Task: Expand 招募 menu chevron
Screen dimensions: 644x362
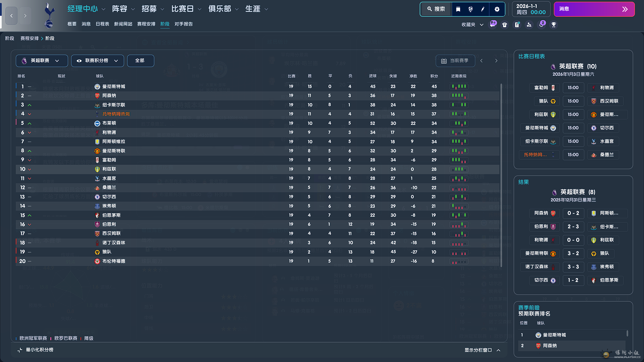Action: point(162,9)
